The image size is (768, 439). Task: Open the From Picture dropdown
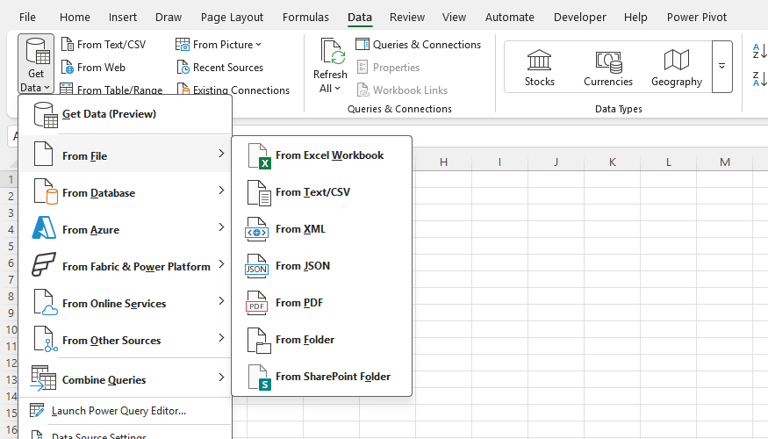[x=219, y=44]
